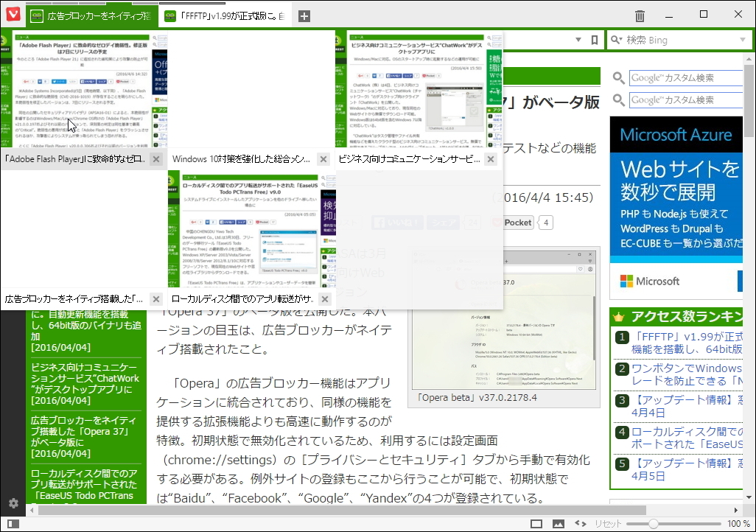Open Vivaldi settings with the gear icon
The width and height of the screenshot is (756, 532).
tap(13, 503)
